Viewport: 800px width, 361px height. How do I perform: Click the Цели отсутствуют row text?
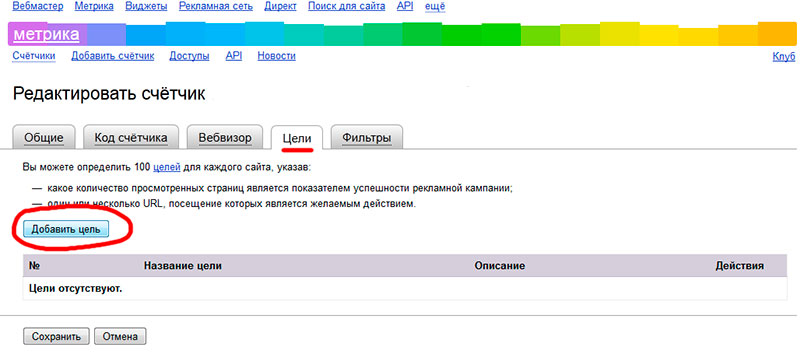(76, 289)
